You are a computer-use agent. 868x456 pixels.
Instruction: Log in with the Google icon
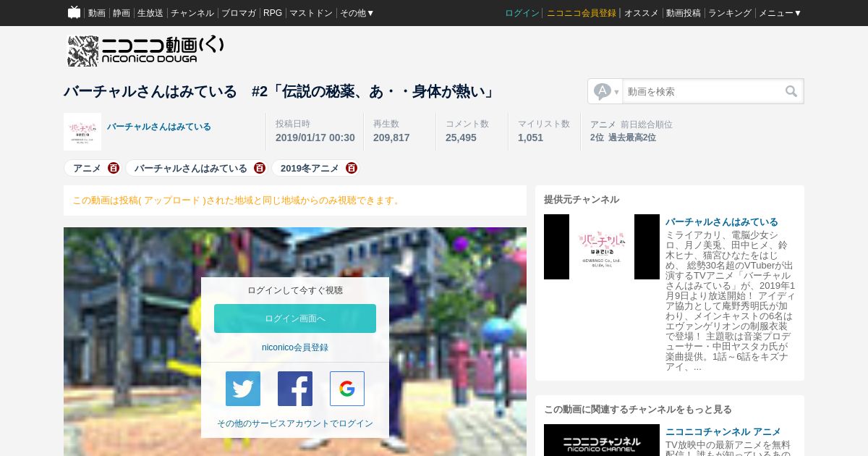pyautogui.click(x=347, y=389)
